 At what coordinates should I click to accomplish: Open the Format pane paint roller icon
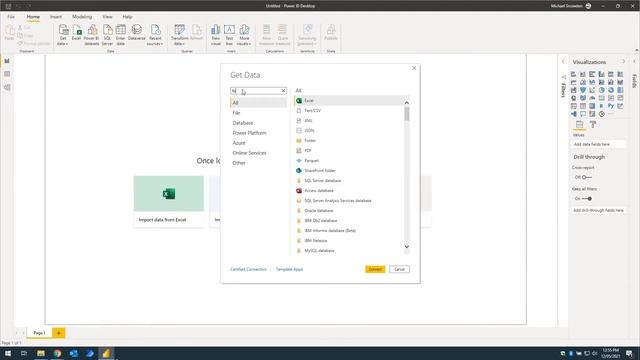(593, 124)
